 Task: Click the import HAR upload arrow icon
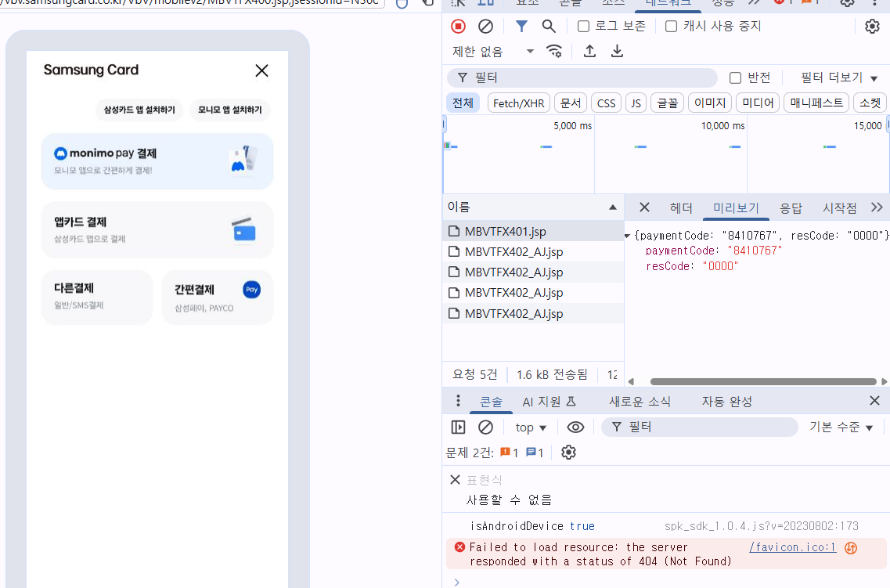tap(589, 51)
